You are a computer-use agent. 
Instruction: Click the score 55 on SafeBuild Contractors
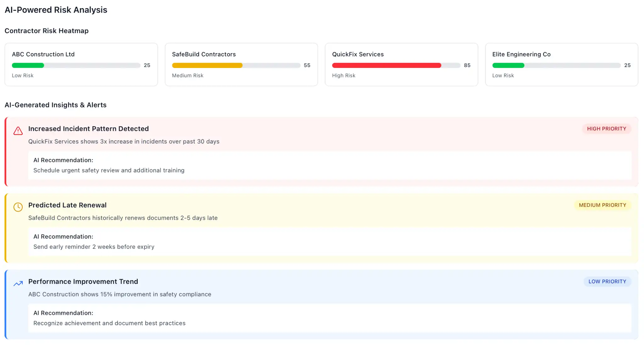307,65
